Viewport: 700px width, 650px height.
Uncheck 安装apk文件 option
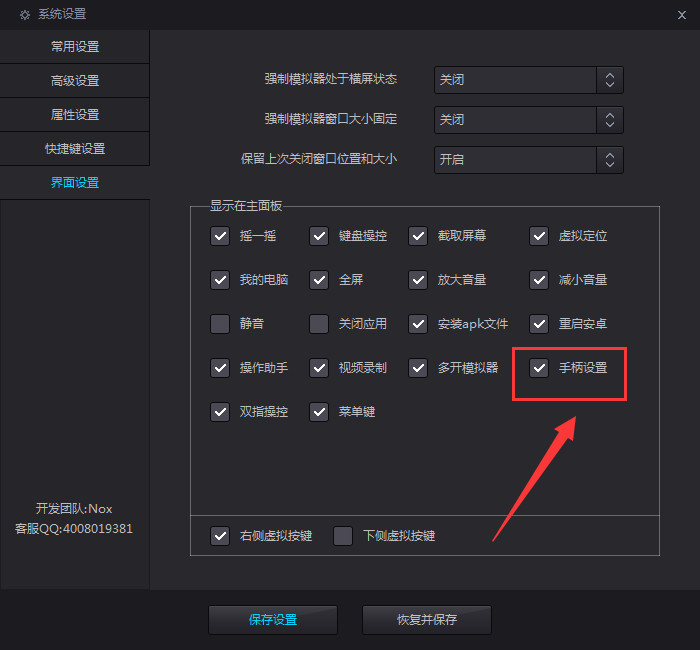[418, 324]
